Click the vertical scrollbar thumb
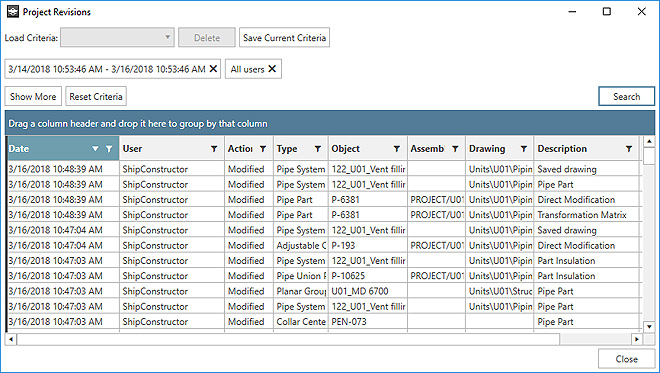 [649, 156]
